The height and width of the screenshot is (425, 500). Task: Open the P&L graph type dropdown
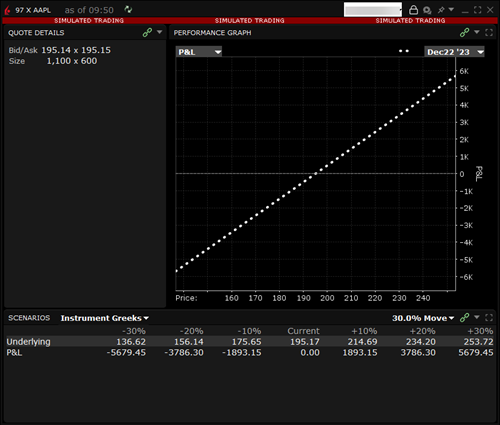pos(199,52)
